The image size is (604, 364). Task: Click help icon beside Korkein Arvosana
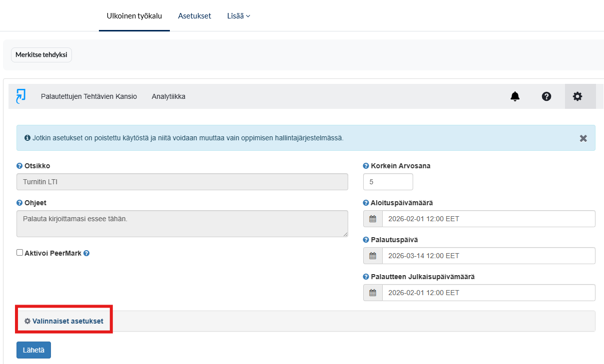[366, 166]
